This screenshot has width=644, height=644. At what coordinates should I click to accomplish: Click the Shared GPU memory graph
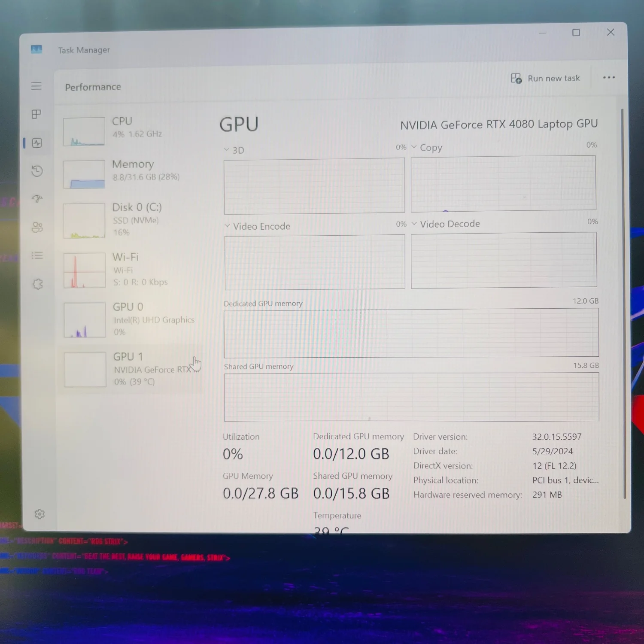click(411, 397)
